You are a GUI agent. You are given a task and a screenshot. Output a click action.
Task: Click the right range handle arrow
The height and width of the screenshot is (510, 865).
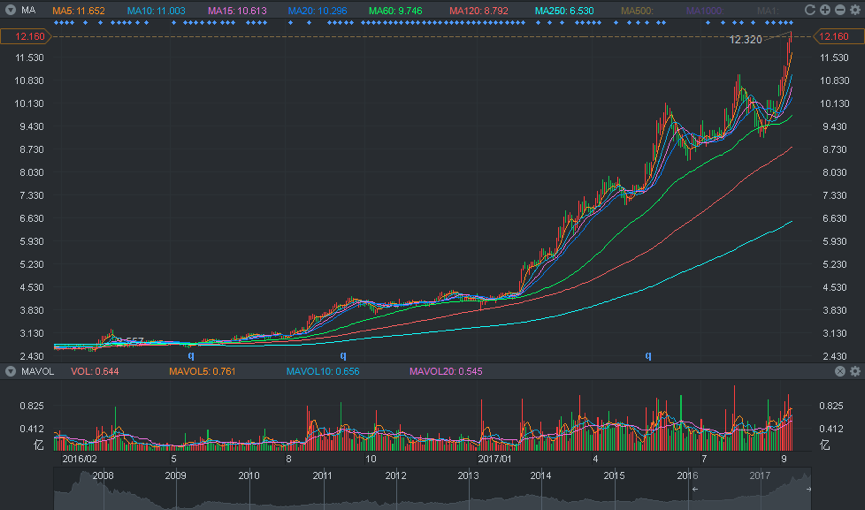pyautogui.click(x=808, y=489)
